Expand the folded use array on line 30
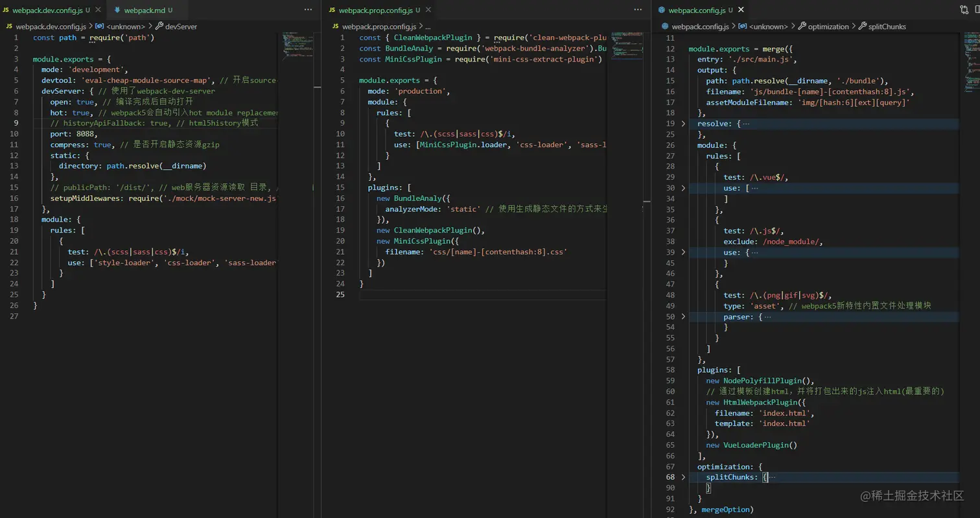The image size is (980, 518). (x=683, y=188)
